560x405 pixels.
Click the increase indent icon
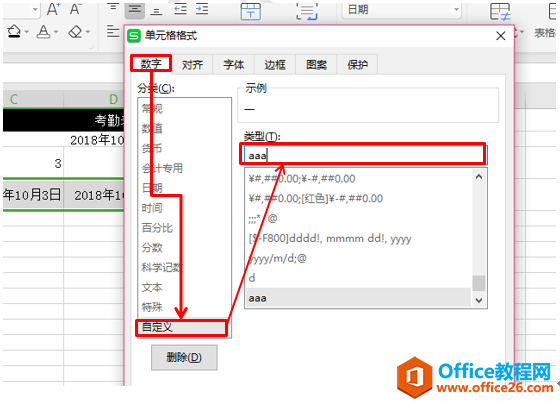pyautogui.click(x=202, y=9)
